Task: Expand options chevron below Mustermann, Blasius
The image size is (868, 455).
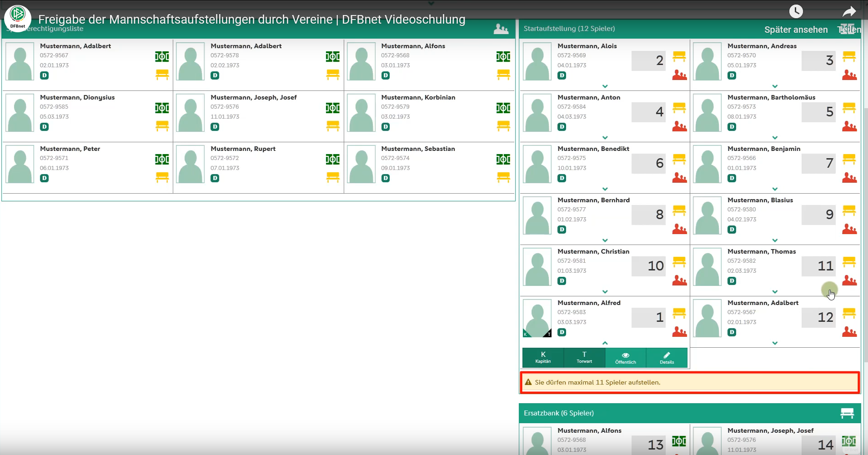Action: click(775, 240)
